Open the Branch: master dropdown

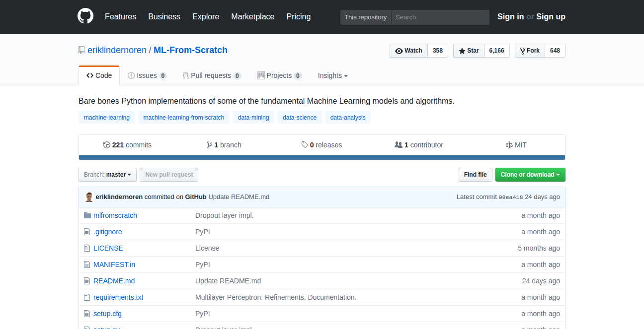coord(107,175)
